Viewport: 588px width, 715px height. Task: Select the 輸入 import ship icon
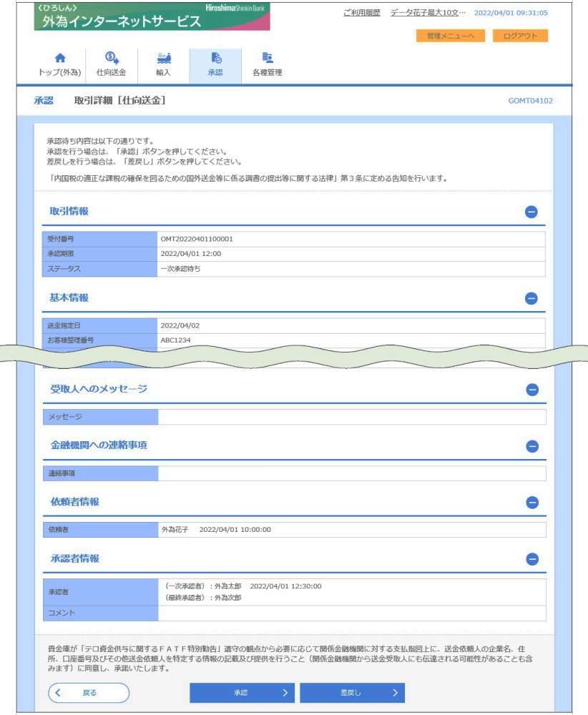[163, 58]
